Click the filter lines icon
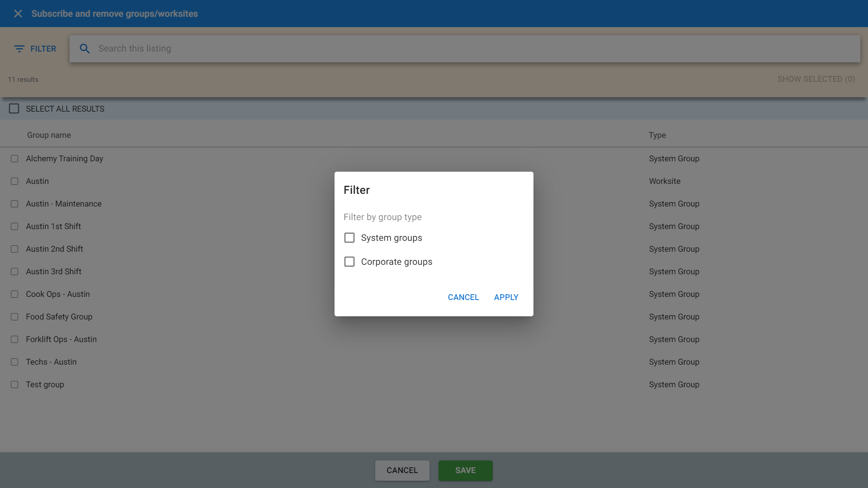The height and width of the screenshot is (488, 868). (19, 48)
